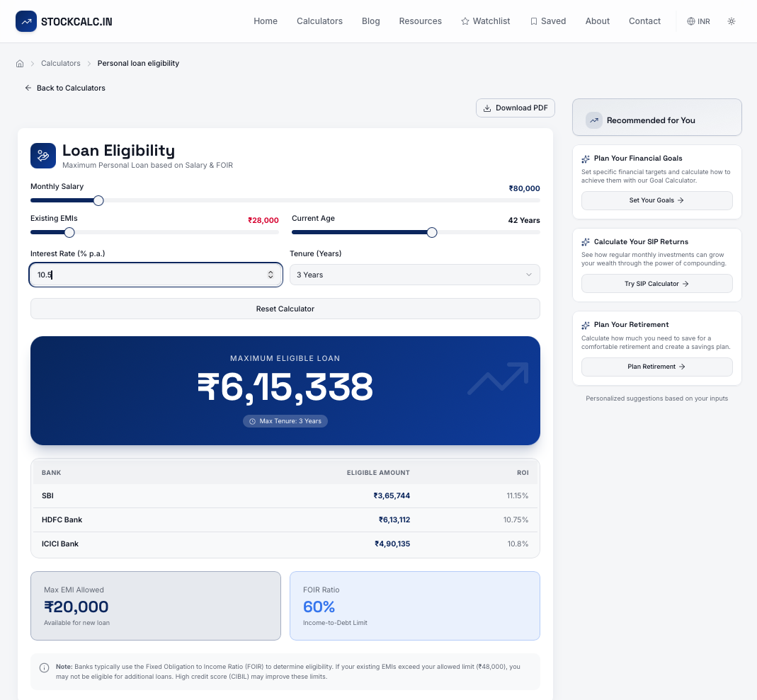757x700 pixels.
Task: Click the Watchlist star icon
Action: coord(464,21)
